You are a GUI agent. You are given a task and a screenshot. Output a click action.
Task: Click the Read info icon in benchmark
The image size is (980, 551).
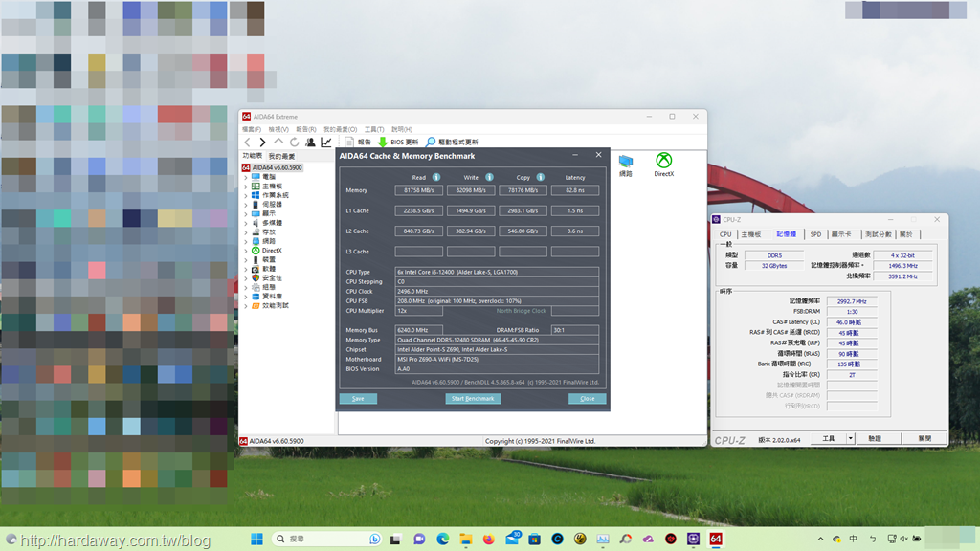pos(436,177)
